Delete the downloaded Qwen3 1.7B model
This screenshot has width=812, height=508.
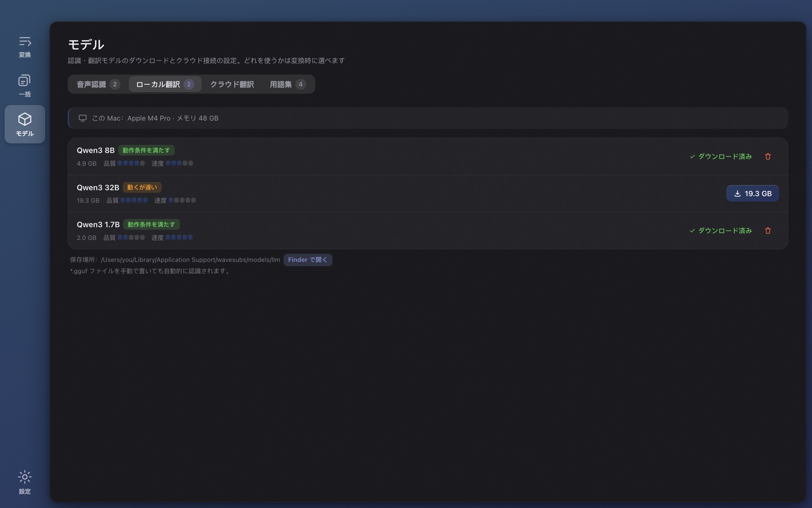click(x=768, y=231)
